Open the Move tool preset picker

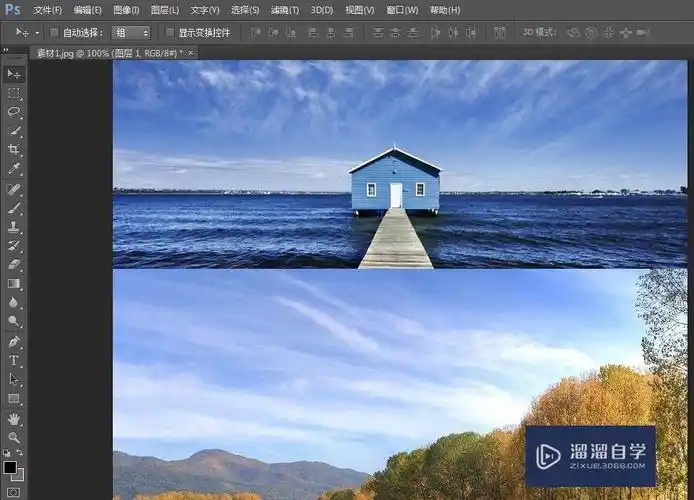point(26,33)
